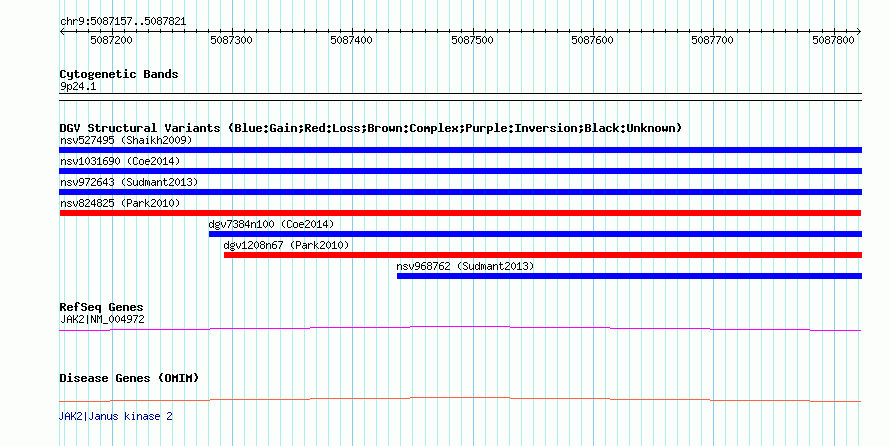Select the Disease Genes (OMIM) track title
This screenshot has width=890, height=446.
(129, 378)
